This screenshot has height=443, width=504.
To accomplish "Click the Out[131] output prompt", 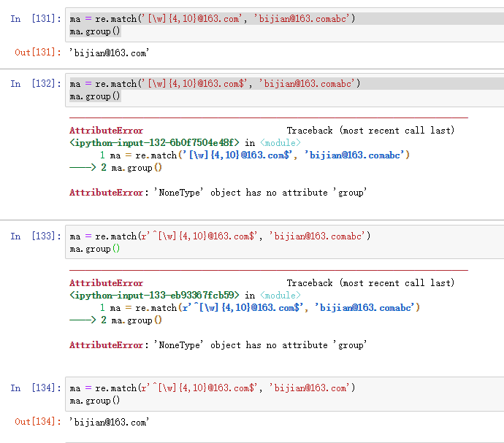I will [38, 52].
